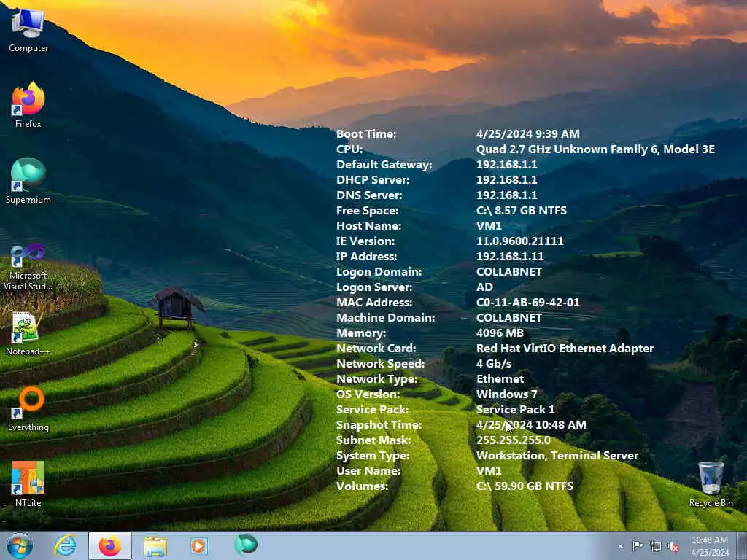Viewport: 747px width, 560px height.
Task: Show hidden tray icons arrow
Action: [x=620, y=546]
